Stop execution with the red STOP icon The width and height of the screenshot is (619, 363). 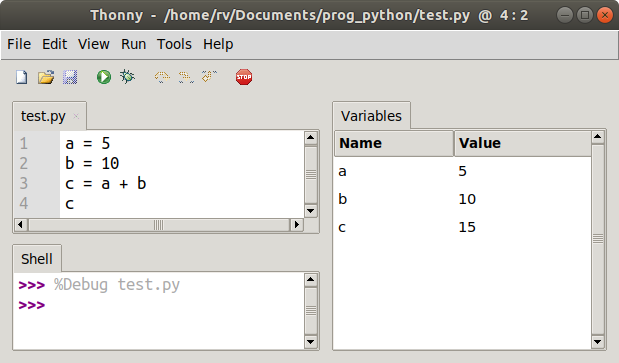coord(244,77)
